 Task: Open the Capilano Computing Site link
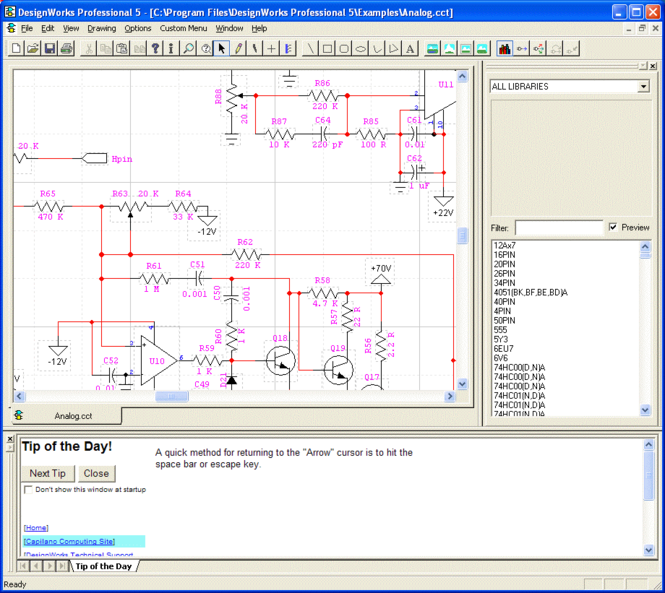click(70, 541)
